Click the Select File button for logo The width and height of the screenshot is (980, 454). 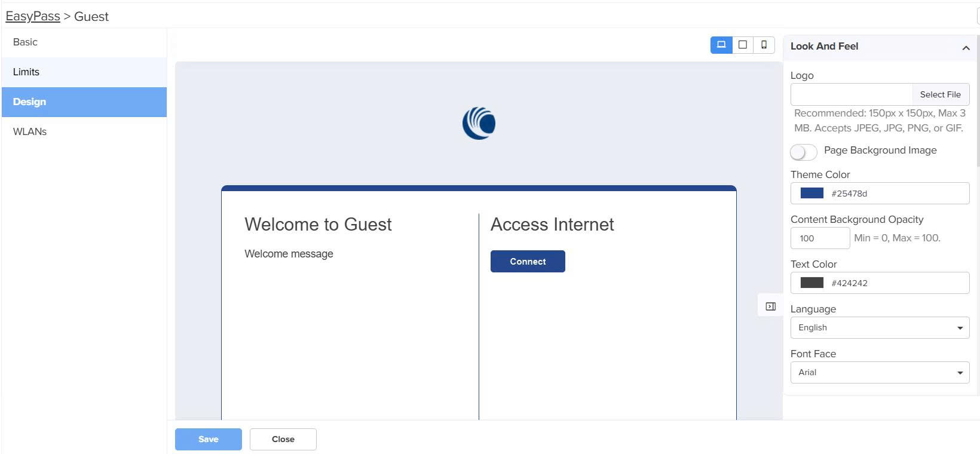pyautogui.click(x=940, y=94)
